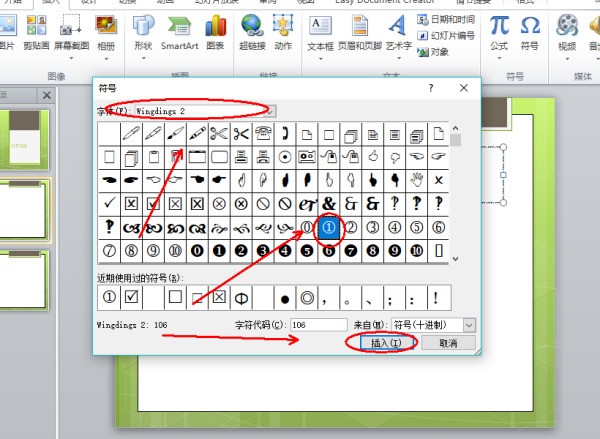
Task: Insert an object (对象)
Action: pos(433,52)
